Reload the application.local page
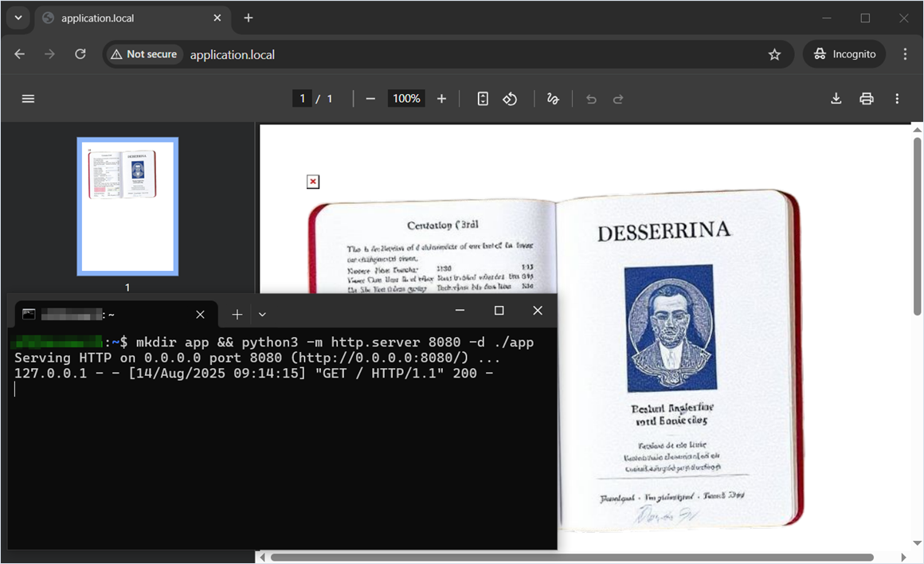This screenshot has width=924, height=564. (x=80, y=54)
